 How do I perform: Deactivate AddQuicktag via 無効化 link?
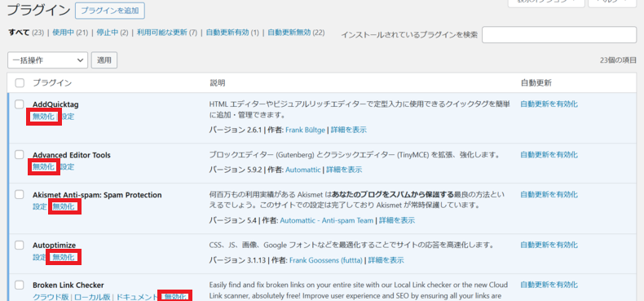(x=43, y=117)
